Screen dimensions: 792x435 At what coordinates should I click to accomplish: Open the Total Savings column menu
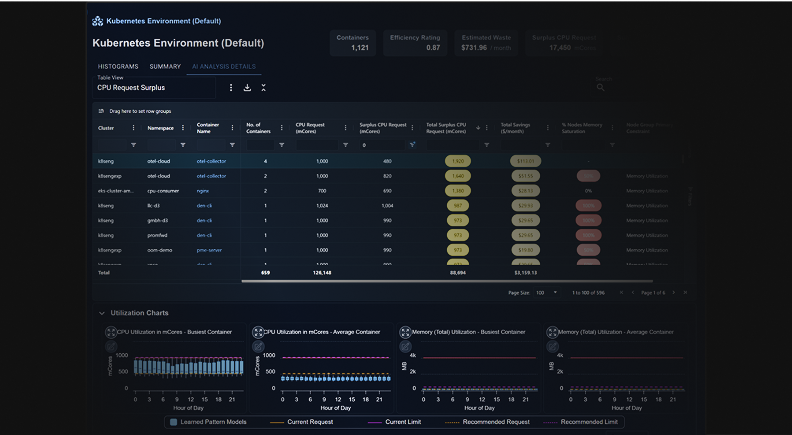click(x=548, y=128)
